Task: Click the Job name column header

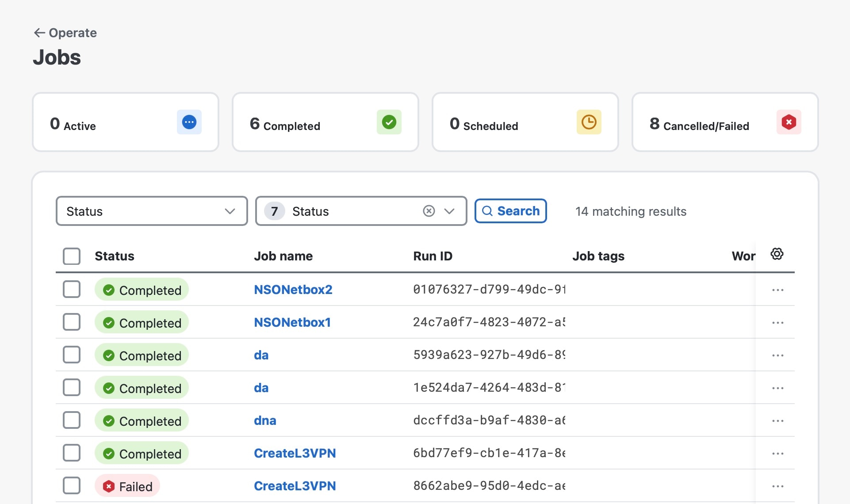Action: [x=283, y=256]
